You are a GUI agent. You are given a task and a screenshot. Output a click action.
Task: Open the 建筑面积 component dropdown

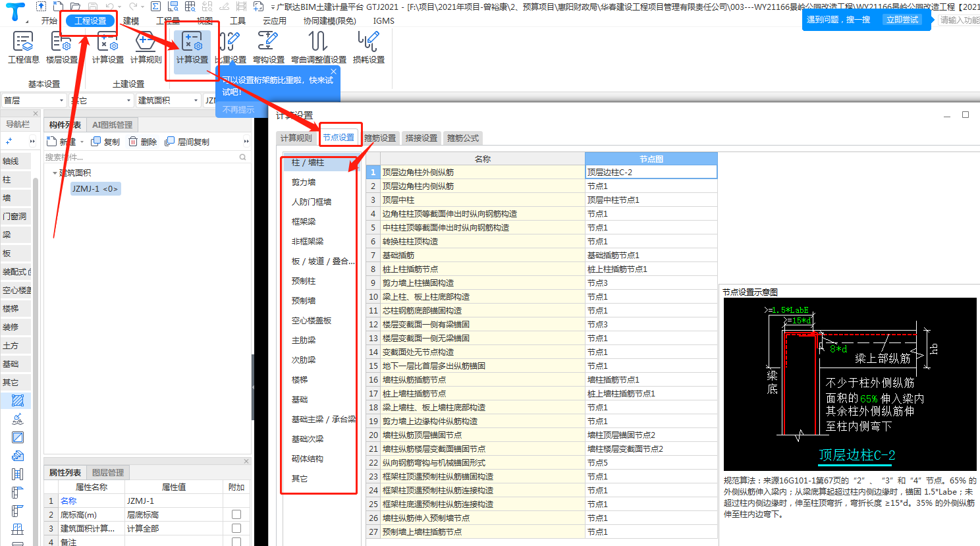[168, 100]
